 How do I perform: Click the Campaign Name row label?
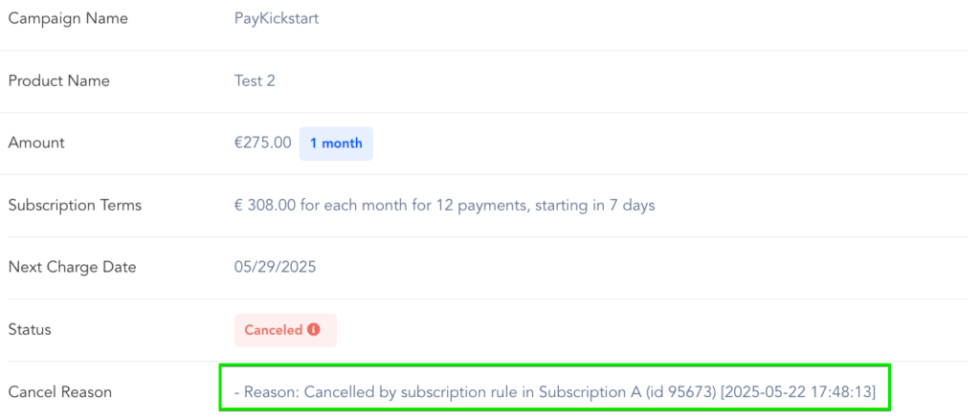pos(68,19)
